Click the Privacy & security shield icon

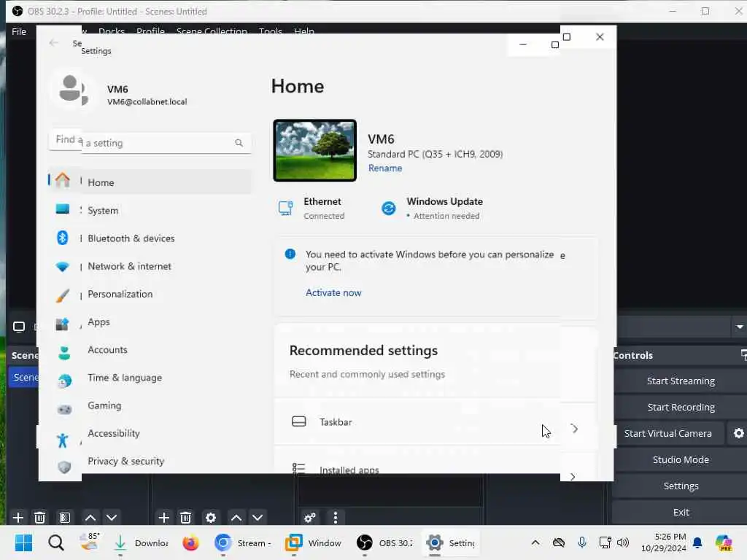pyautogui.click(x=64, y=467)
